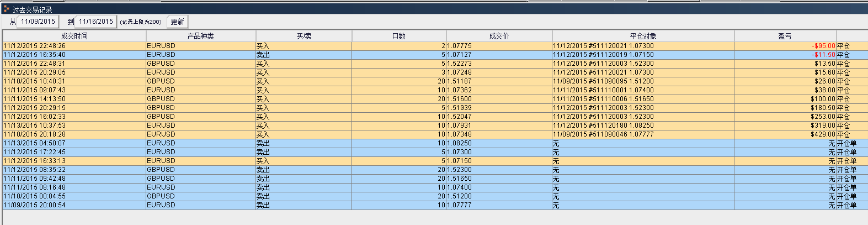Click the profit value $100.00
Screen dimensions: 868x225
point(823,99)
